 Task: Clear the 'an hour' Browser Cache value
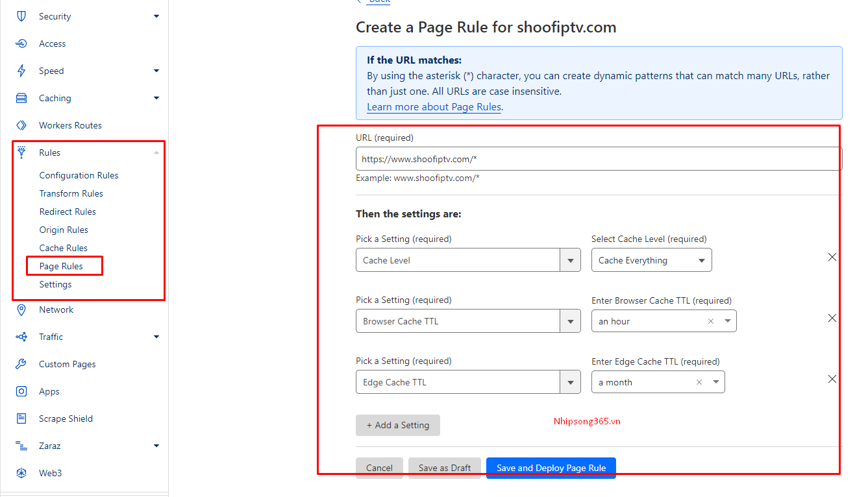[710, 321]
